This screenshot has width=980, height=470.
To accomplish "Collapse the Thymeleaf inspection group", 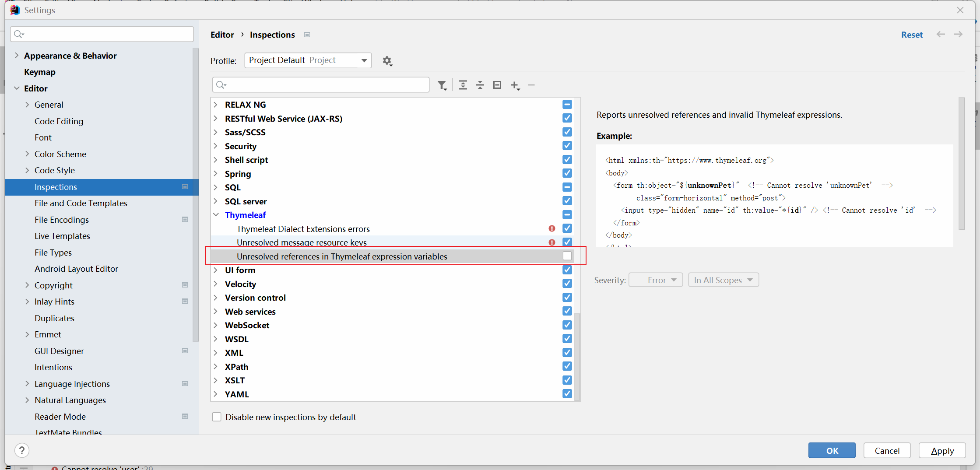I will pyautogui.click(x=216, y=215).
